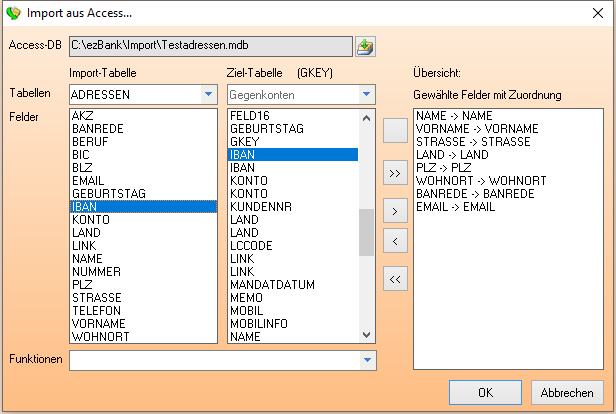Image resolution: width=616 pixels, height=414 pixels.
Task: Select MOBILINFO in the target fields list
Action: click(293, 323)
